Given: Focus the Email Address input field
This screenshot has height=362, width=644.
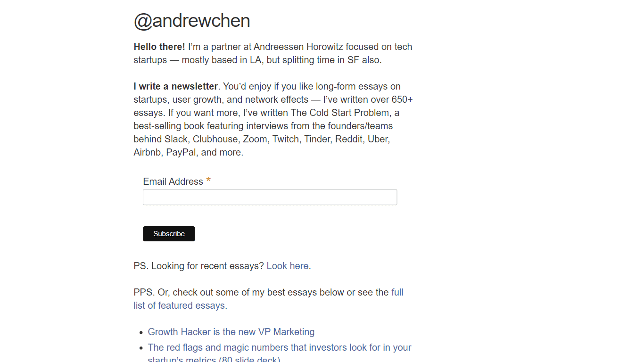Looking at the screenshot, I should 270,197.
